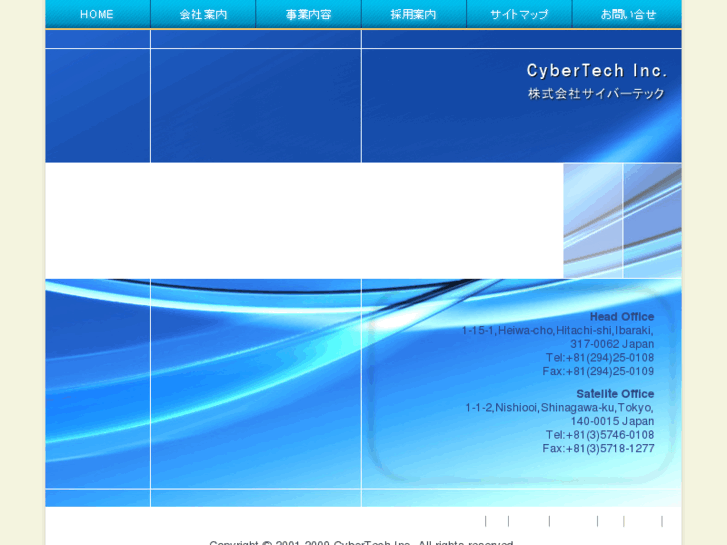Click the Fax:+81(294)25-0109 line
The width and height of the screenshot is (727, 545).
click(x=598, y=371)
